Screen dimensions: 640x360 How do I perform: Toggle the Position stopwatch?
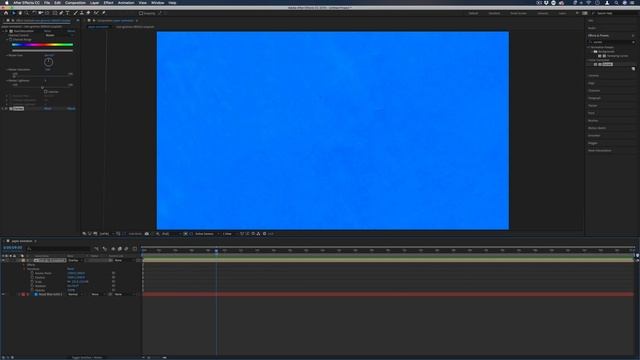tap(32, 277)
